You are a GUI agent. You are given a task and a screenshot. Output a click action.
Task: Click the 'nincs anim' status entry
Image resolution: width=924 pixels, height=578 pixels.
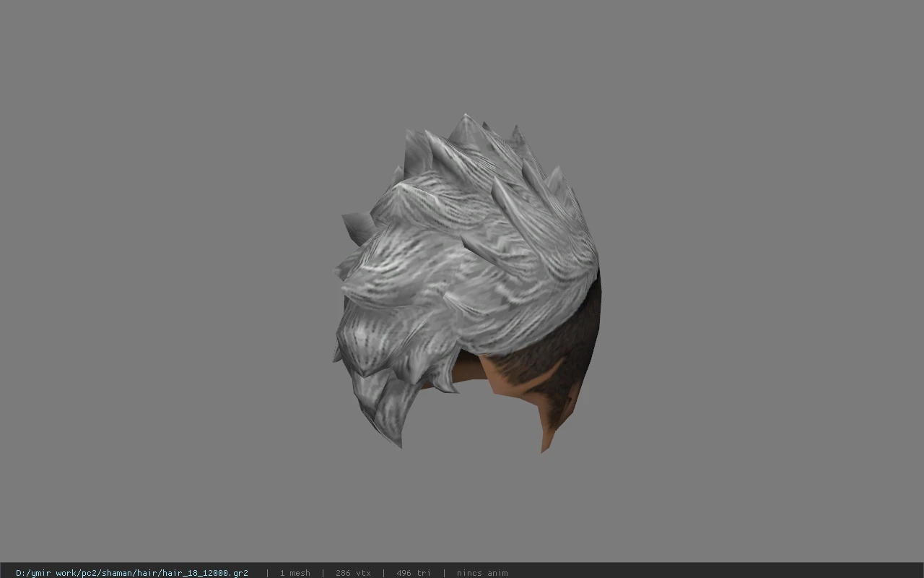(x=482, y=573)
